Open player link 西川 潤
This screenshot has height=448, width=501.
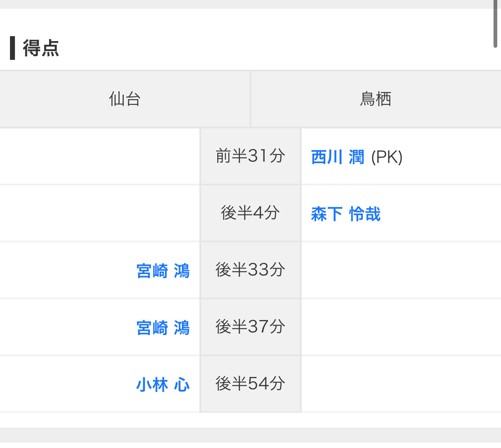coord(337,157)
